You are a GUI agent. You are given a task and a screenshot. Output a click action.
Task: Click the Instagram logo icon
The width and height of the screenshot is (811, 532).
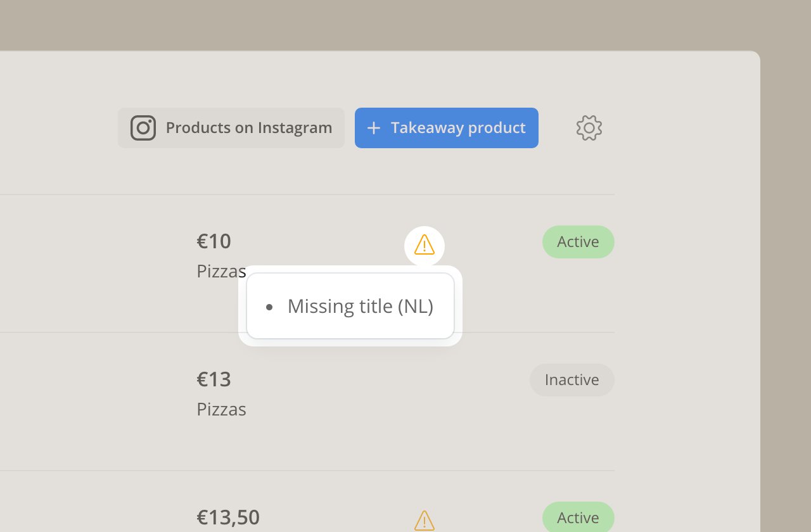click(x=143, y=128)
